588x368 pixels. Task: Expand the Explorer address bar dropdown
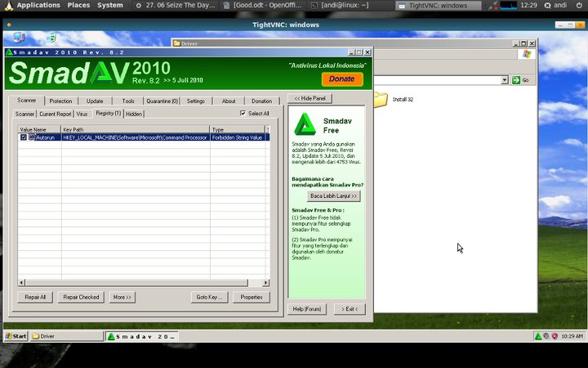point(505,80)
